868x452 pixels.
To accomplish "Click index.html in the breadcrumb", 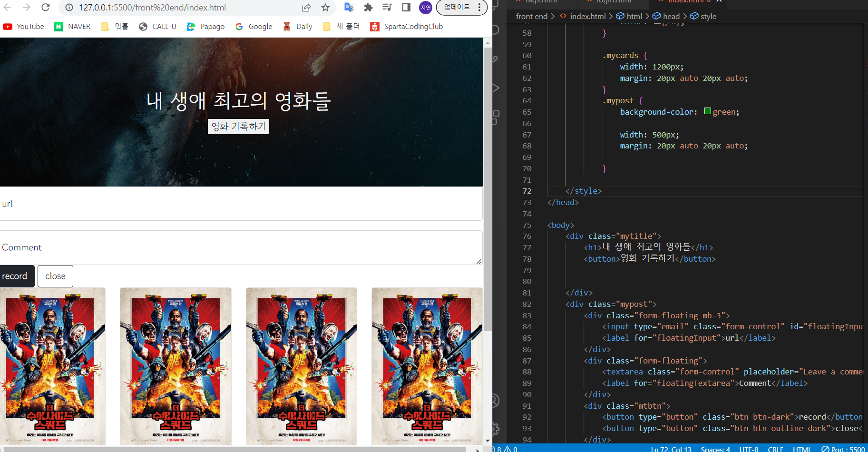I will pyautogui.click(x=588, y=16).
